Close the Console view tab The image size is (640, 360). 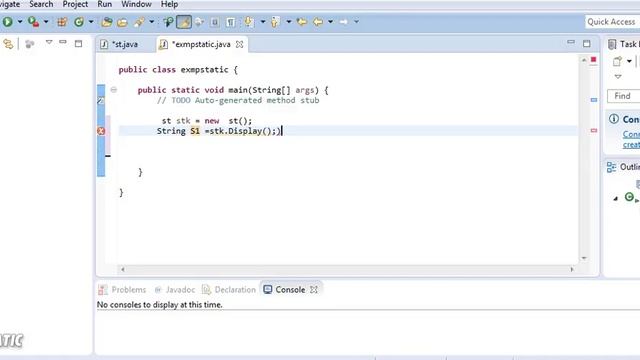click(x=313, y=289)
